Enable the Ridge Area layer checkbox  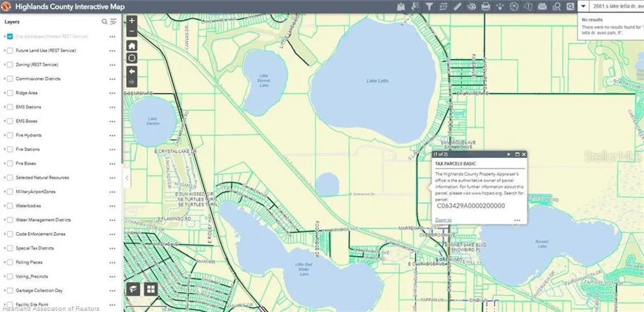[x=10, y=93]
